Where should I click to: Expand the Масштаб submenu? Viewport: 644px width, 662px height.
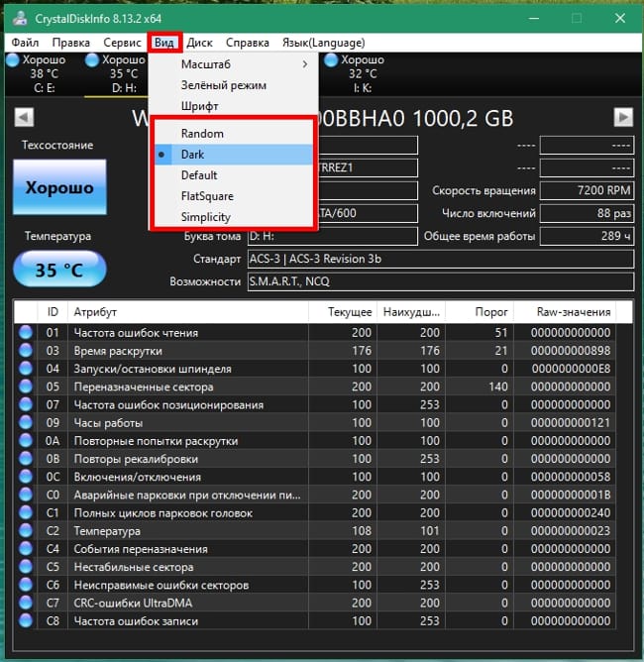(x=234, y=64)
